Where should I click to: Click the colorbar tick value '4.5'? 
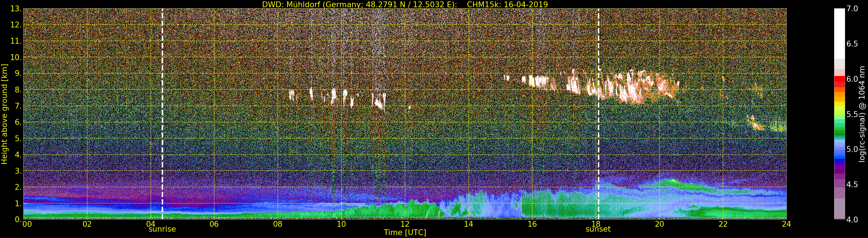pyautogui.click(x=852, y=185)
